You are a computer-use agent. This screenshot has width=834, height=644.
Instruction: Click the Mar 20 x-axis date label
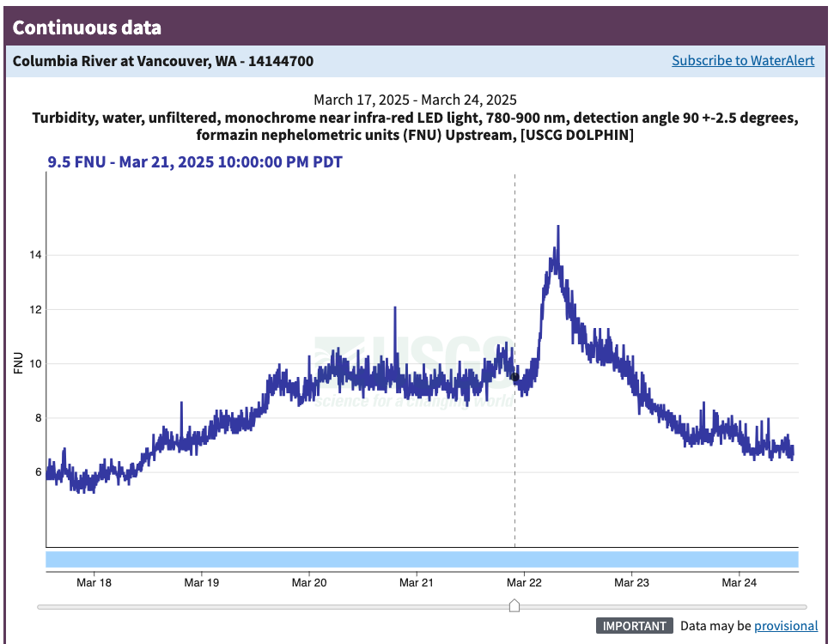point(309,582)
